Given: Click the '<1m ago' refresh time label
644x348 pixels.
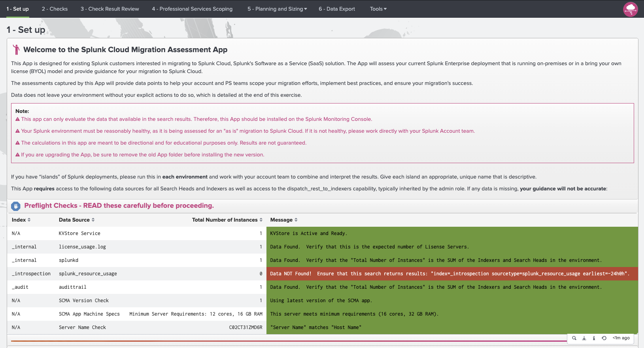Looking at the screenshot, I should [x=621, y=338].
